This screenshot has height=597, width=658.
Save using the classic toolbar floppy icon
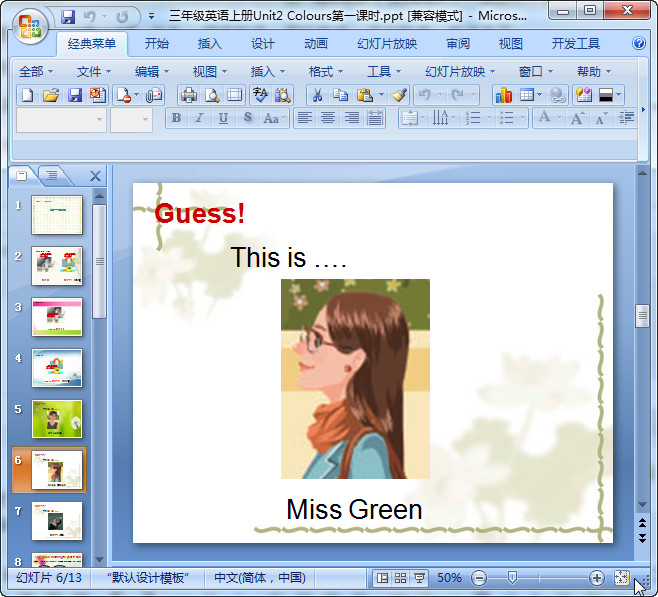pos(75,96)
